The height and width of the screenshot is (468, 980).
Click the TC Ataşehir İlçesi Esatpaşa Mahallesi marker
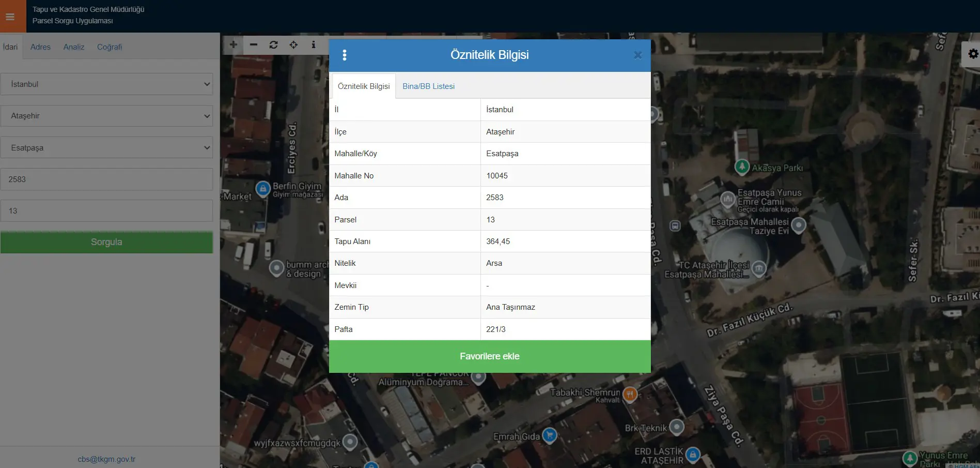[x=759, y=268]
